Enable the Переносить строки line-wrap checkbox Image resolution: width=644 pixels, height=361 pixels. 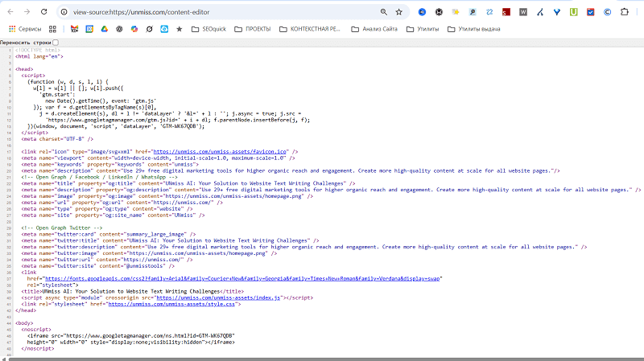pyautogui.click(x=56, y=43)
